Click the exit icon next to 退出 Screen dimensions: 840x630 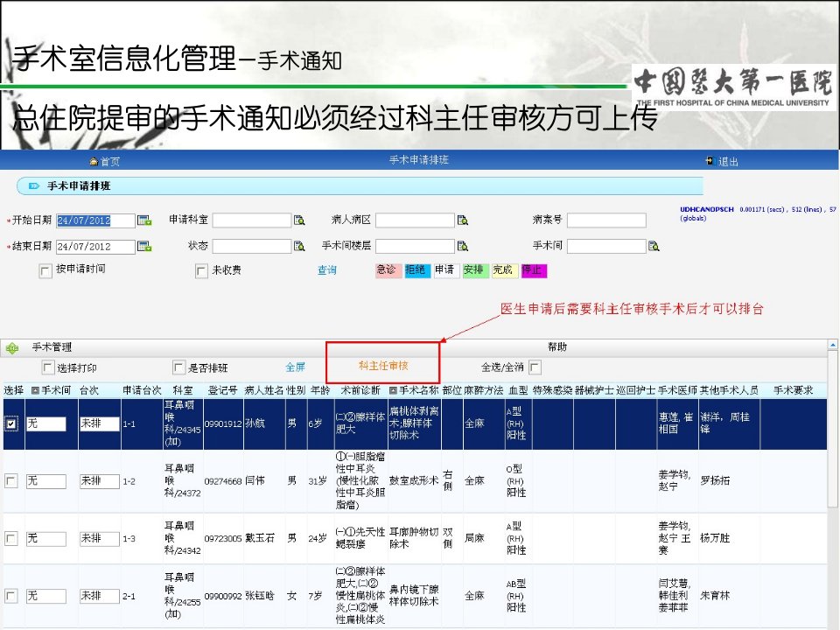pyautogui.click(x=710, y=161)
